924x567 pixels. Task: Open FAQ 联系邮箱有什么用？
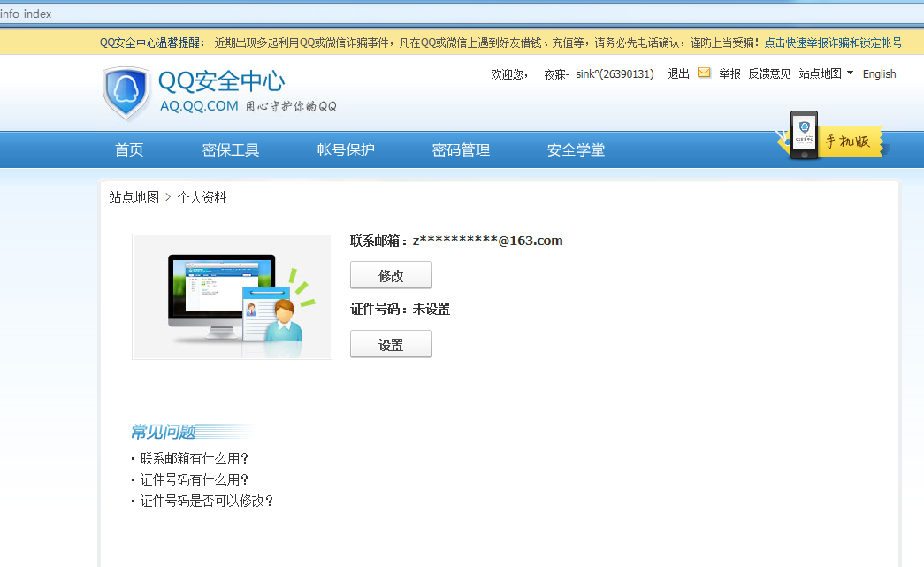tap(195, 458)
